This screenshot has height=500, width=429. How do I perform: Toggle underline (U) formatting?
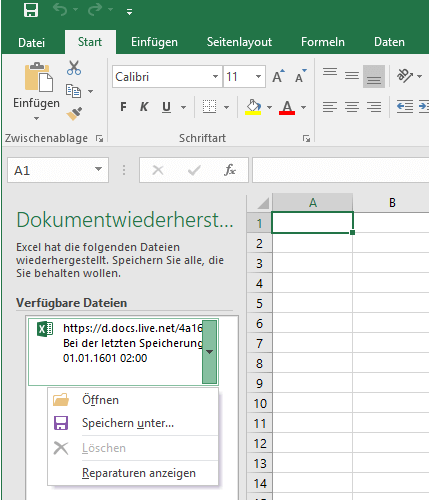pos(166,107)
